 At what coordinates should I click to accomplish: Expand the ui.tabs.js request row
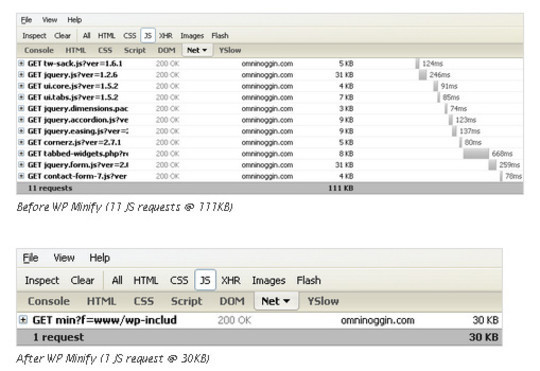coord(21,97)
